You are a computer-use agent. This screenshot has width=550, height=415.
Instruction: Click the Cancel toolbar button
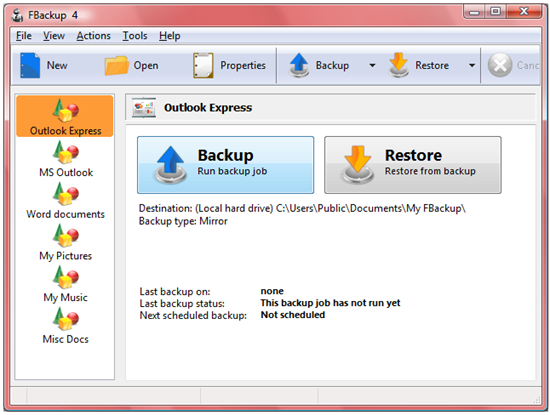[x=513, y=65]
